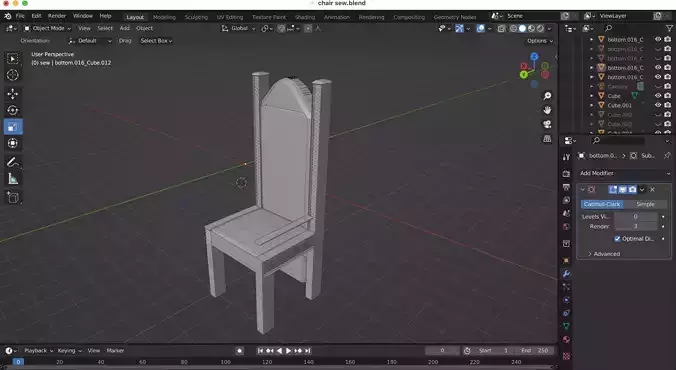This screenshot has height=370, width=676.
Task: Select the 3D Cursor tool
Action: click(13, 75)
